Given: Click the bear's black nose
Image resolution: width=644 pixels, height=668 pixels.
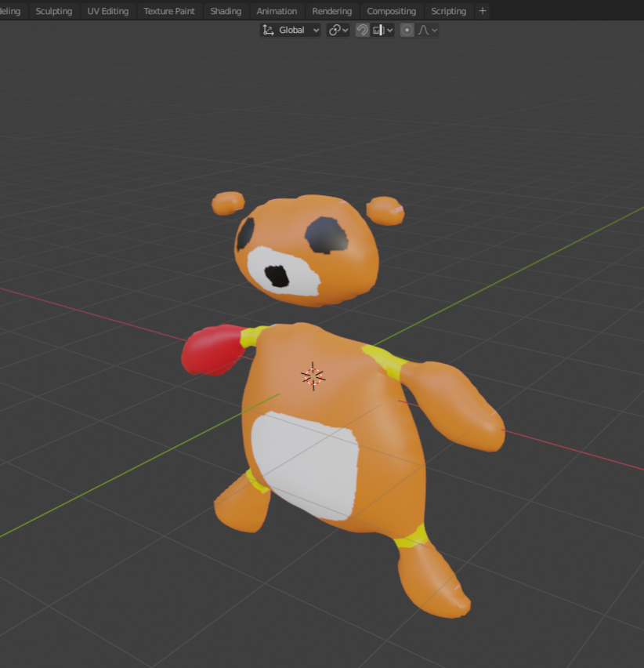Looking at the screenshot, I should coord(277,276).
